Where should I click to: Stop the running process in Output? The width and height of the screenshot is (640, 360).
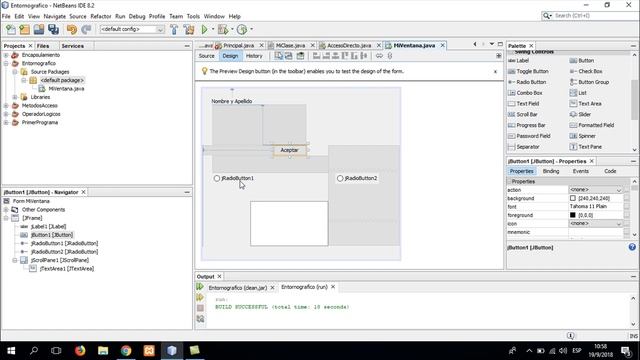click(x=200, y=308)
